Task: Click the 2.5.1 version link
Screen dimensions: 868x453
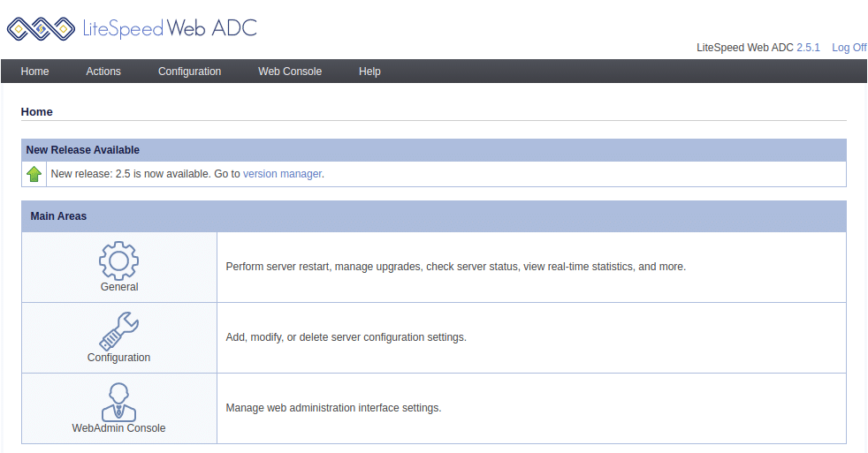Action: [x=808, y=48]
